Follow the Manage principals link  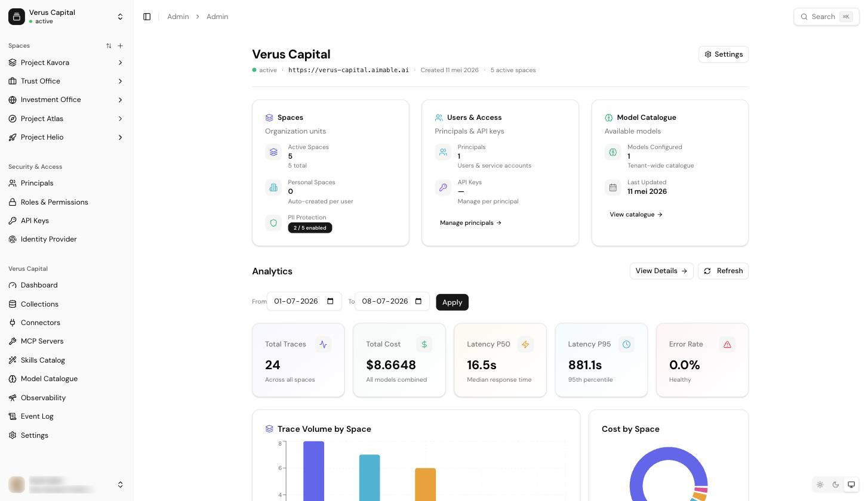[470, 223]
